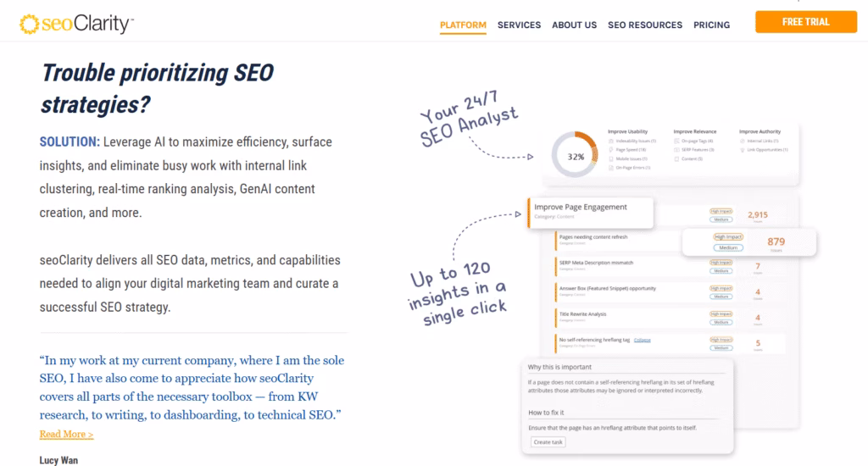Click the seoClarity gear logo icon

[x=29, y=25]
